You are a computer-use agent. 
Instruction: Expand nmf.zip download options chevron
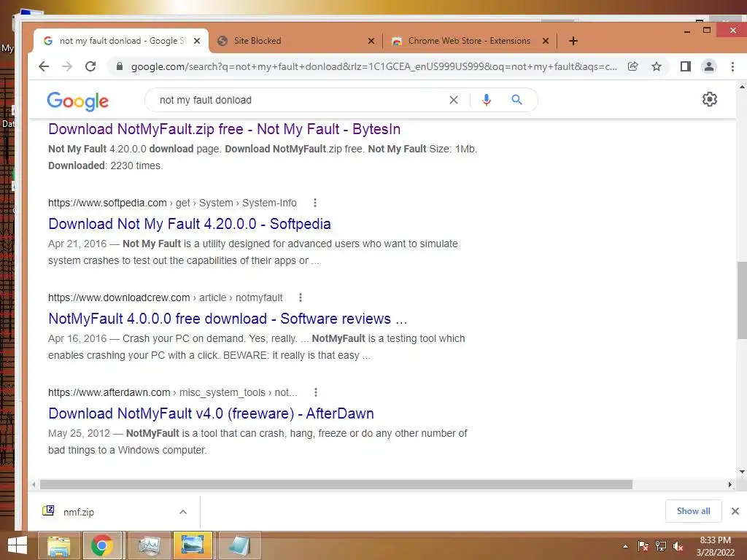point(183,512)
